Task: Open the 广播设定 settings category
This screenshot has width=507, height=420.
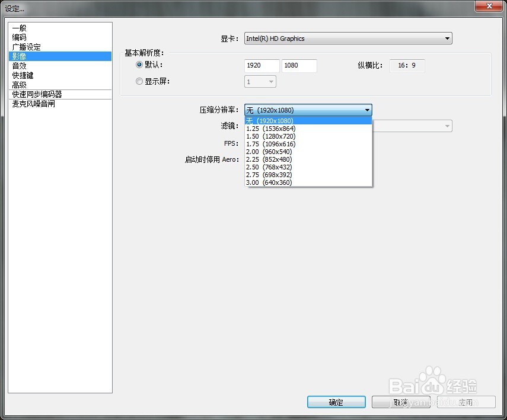Action: pyautogui.click(x=60, y=47)
